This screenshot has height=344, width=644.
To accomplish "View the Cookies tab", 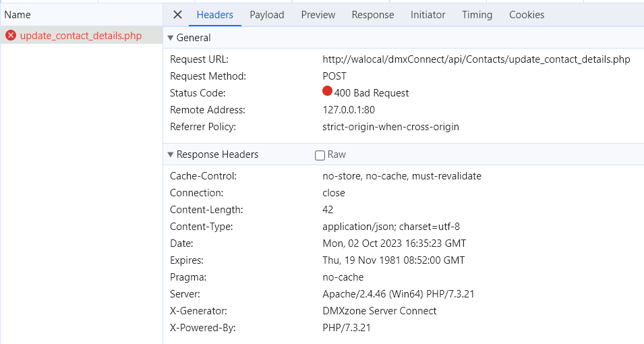I will coord(527,15).
